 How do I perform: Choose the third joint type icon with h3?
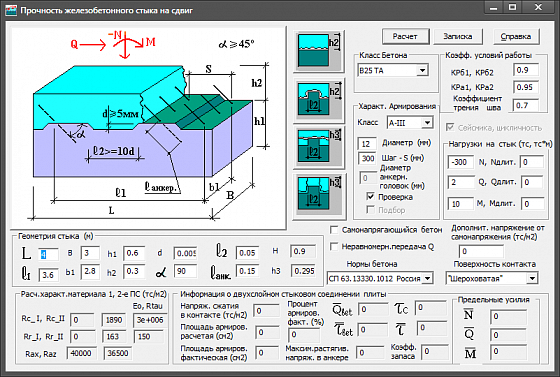coord(319,146)
